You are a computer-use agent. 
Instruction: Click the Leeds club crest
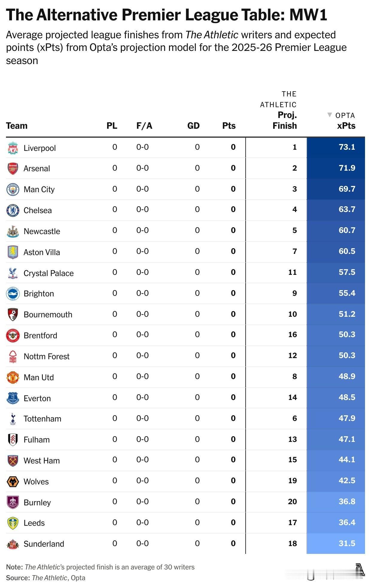tap(13, 523)
